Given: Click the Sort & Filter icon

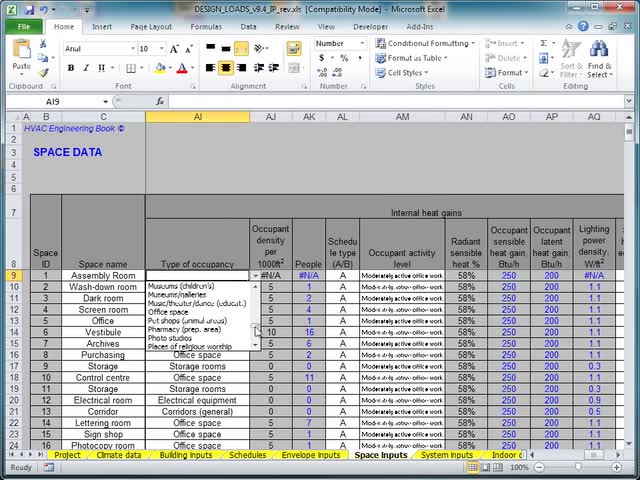Looking at the screenshot, I should coord(570,50).
